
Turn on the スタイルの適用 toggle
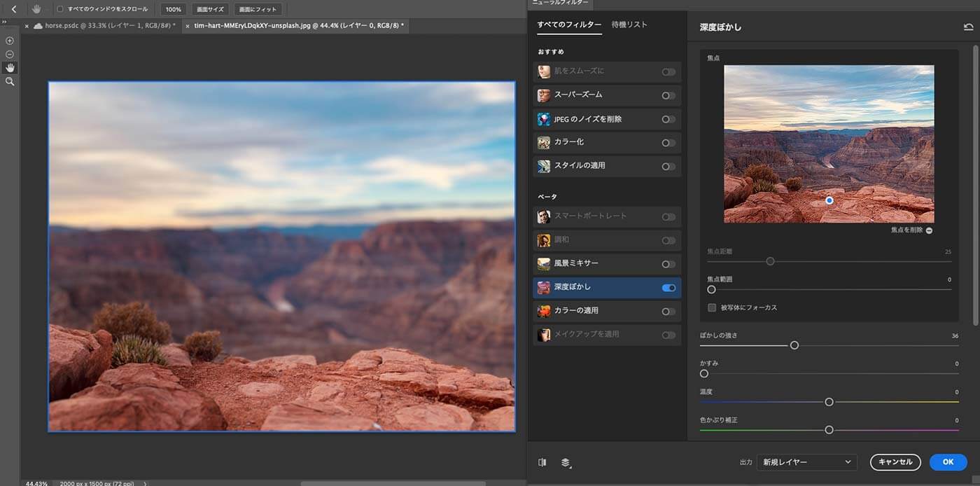668,167
